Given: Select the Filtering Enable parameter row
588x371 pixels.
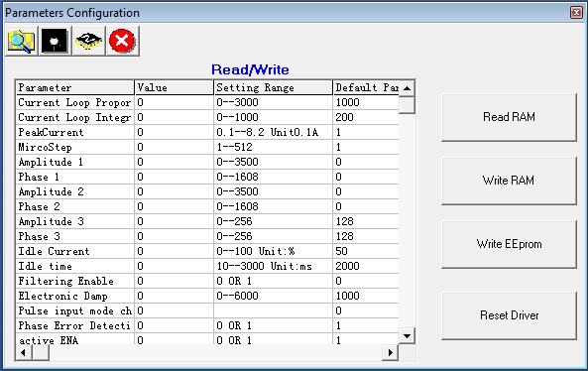Looking at the screenshot, I should [x=207, y=281].
